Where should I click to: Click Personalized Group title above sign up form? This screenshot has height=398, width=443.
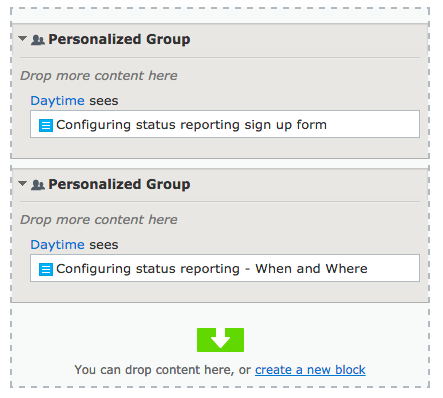[119, 39]
